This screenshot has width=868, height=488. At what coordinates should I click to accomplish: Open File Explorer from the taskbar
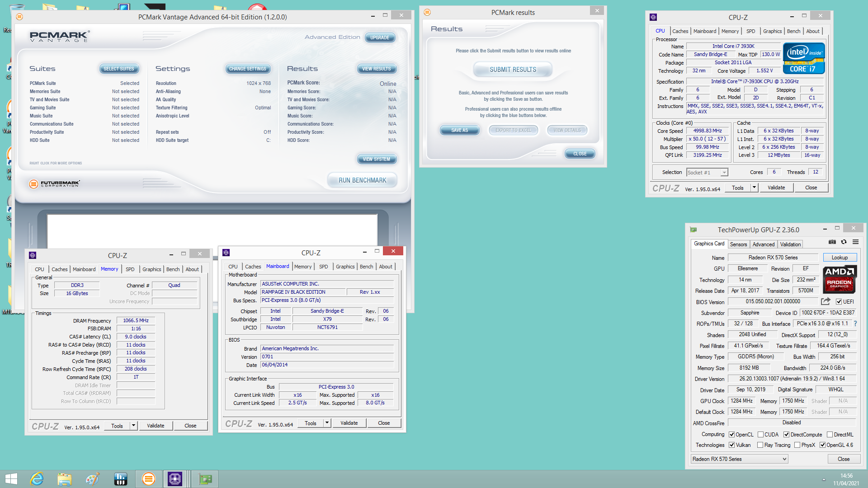pyautogui.click(x=65, y=479)
